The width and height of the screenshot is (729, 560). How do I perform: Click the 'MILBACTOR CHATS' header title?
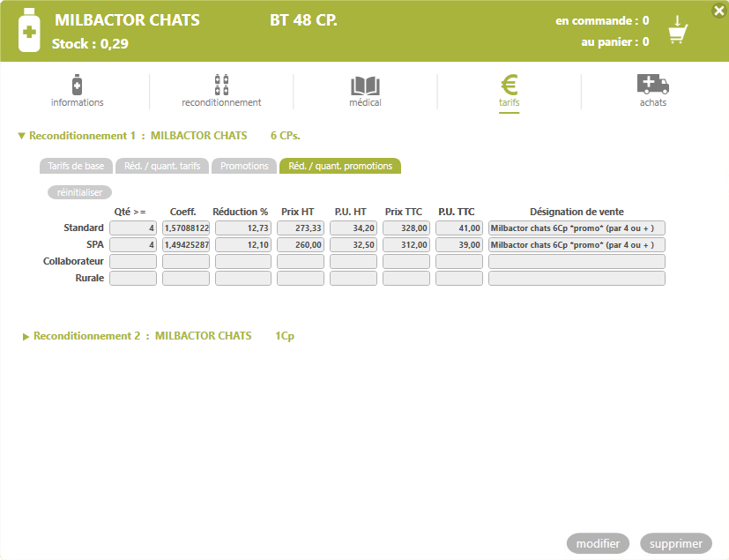pos(128,20)
